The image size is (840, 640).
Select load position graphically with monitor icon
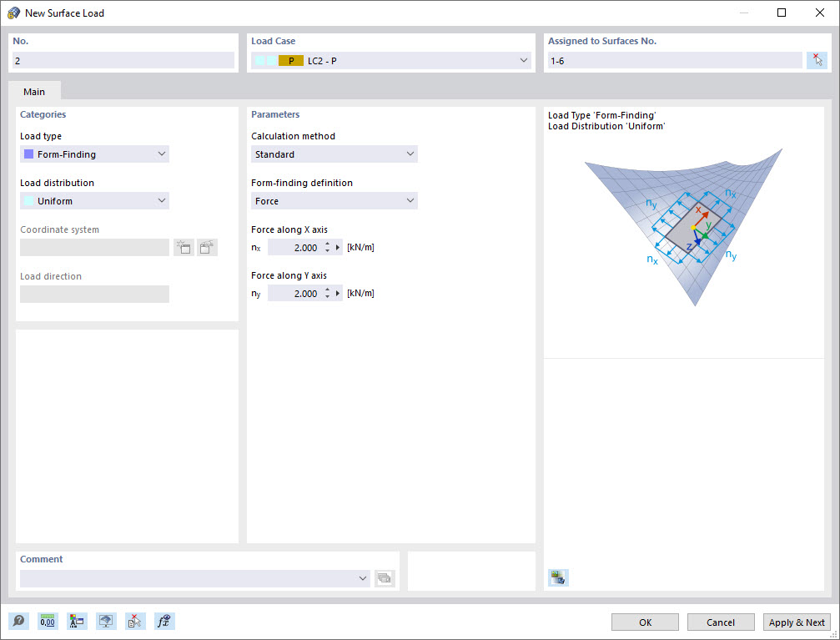click(x=106, y=621)
